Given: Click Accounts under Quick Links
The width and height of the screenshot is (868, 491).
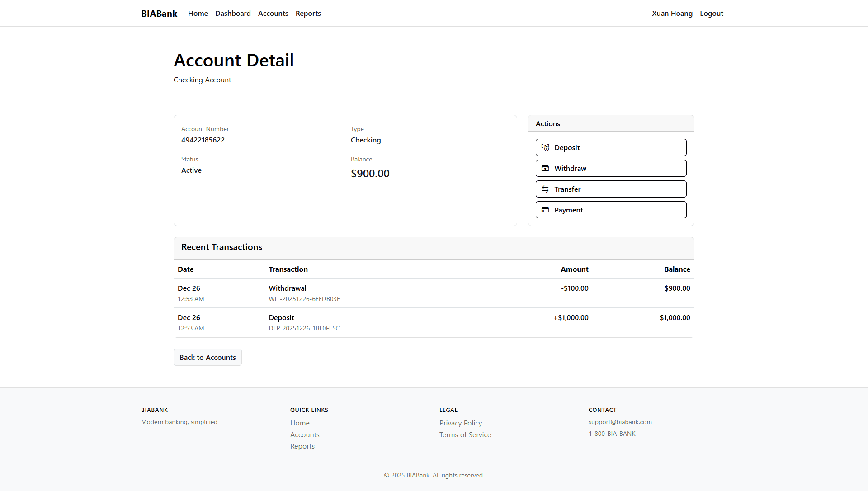Looking at the screenshot, I should pos(305,434).
